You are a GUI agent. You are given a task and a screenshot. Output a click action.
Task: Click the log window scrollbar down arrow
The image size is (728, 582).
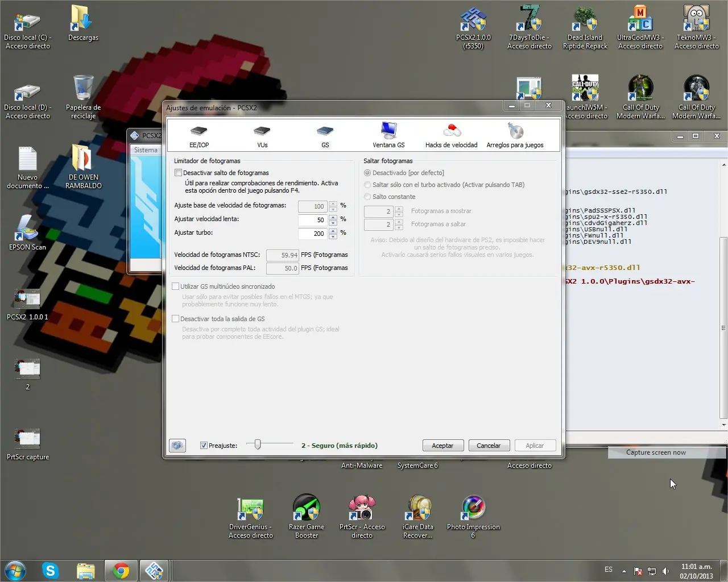(x=723, y=425)
